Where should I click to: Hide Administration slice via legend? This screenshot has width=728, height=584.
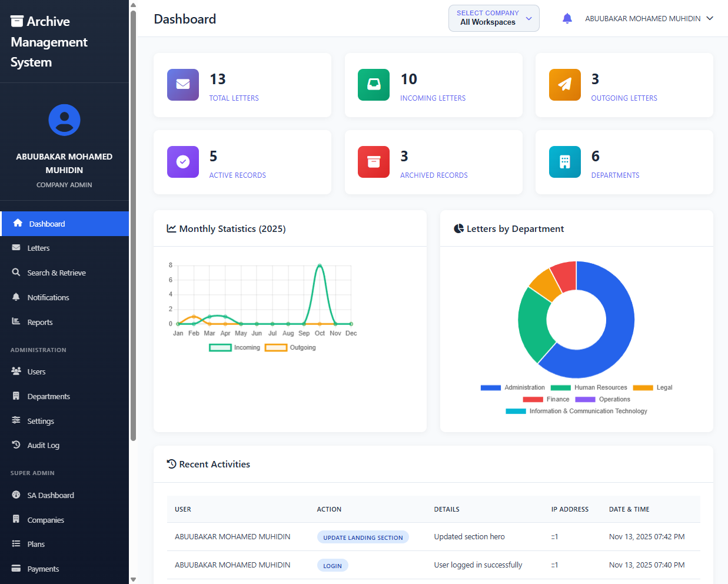click(513, 388)
